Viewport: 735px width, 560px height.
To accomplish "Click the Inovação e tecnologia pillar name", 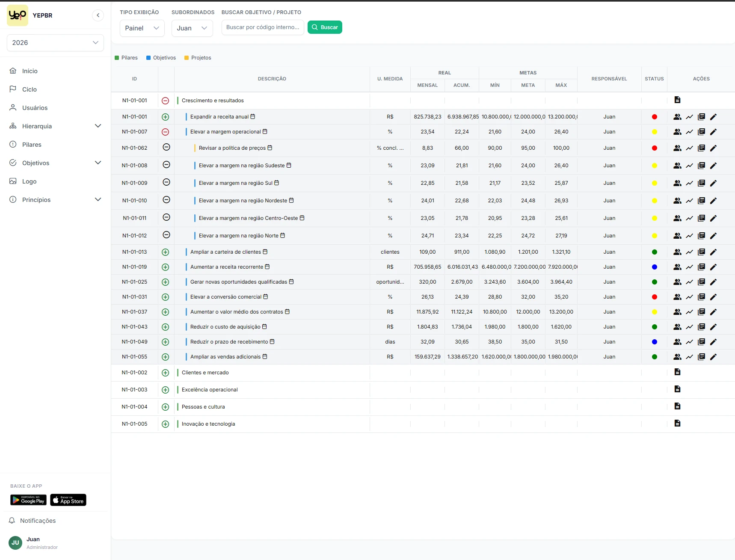I will click(208, 424).
